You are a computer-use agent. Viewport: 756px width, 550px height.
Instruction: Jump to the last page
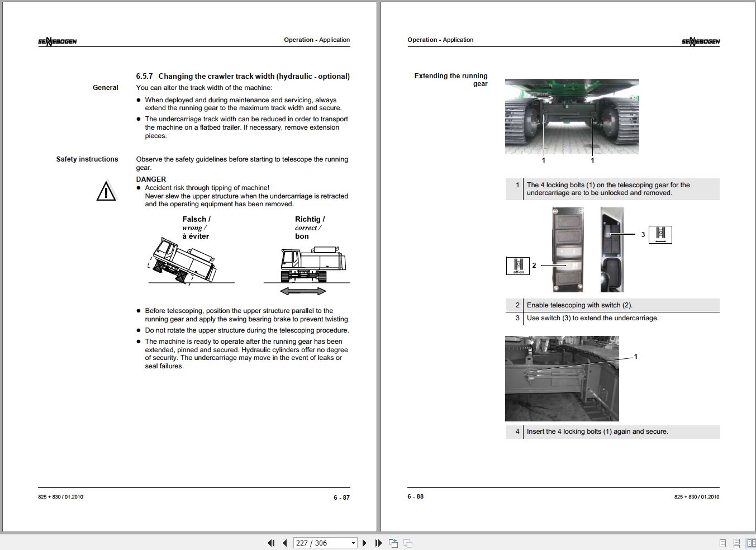(x=378, y=543)
